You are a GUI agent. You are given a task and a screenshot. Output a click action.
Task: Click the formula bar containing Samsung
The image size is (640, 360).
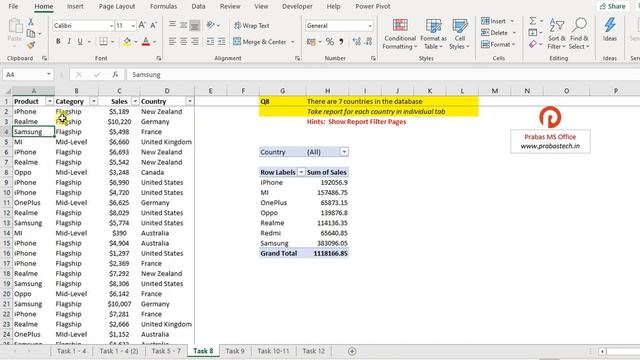383,75
